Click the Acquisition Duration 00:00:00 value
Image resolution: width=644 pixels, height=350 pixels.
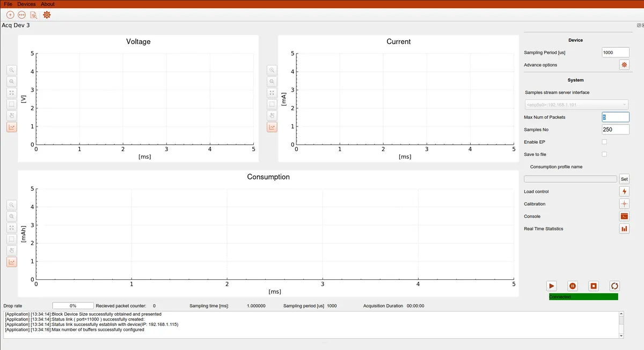coord(415,306)
